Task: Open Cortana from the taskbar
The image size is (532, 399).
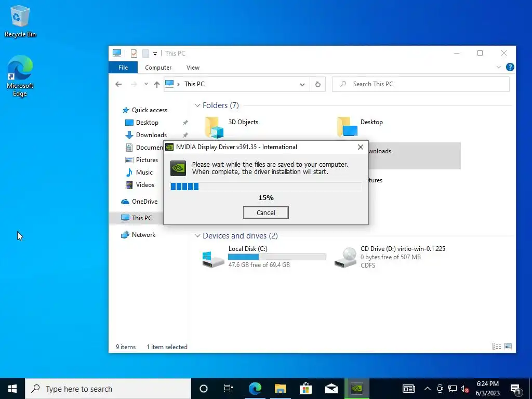Action: [203, 389]
